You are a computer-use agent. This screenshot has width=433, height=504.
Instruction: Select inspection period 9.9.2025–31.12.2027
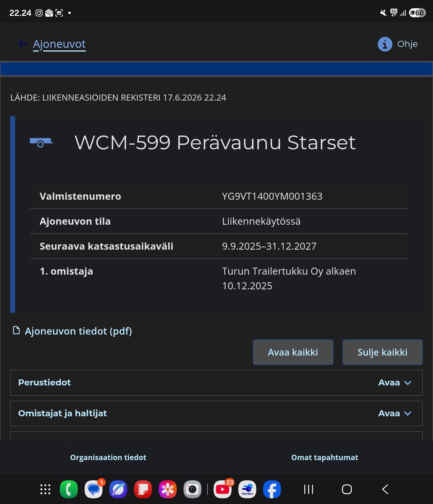tap(269, 246)
